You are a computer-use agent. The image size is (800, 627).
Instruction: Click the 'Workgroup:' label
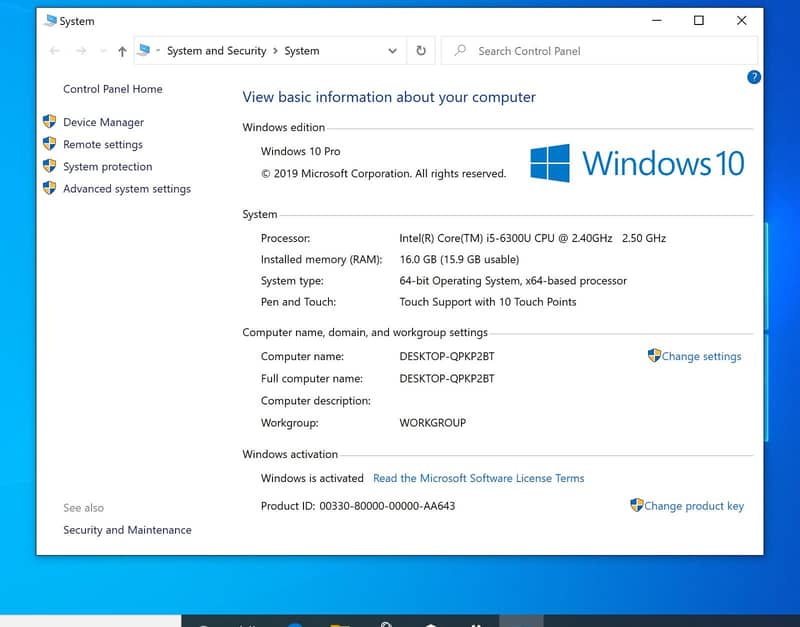click(289, 422)
